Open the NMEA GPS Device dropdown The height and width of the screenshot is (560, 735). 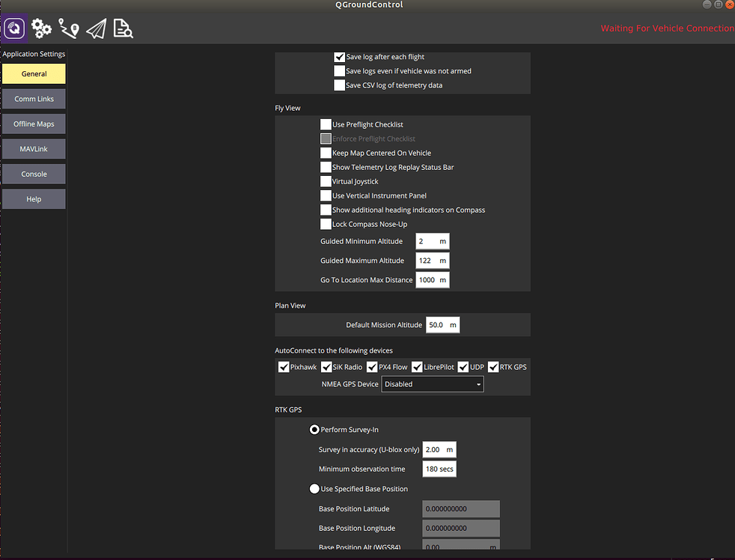coord(432,383)
